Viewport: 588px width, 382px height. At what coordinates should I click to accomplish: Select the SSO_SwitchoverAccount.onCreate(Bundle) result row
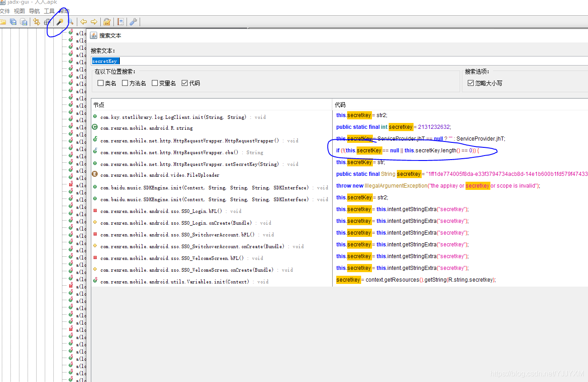pos(212,246)
